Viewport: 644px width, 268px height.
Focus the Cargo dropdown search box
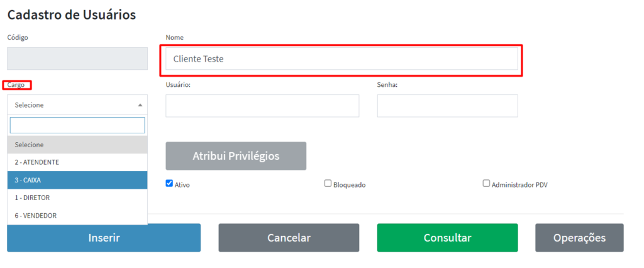coord(77,125)
